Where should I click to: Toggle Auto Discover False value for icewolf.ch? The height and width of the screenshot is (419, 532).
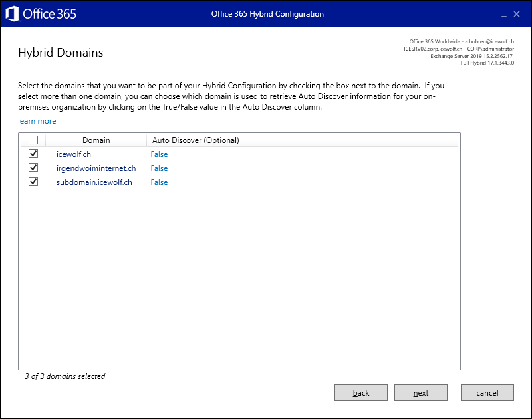click(x=159, y=154)
